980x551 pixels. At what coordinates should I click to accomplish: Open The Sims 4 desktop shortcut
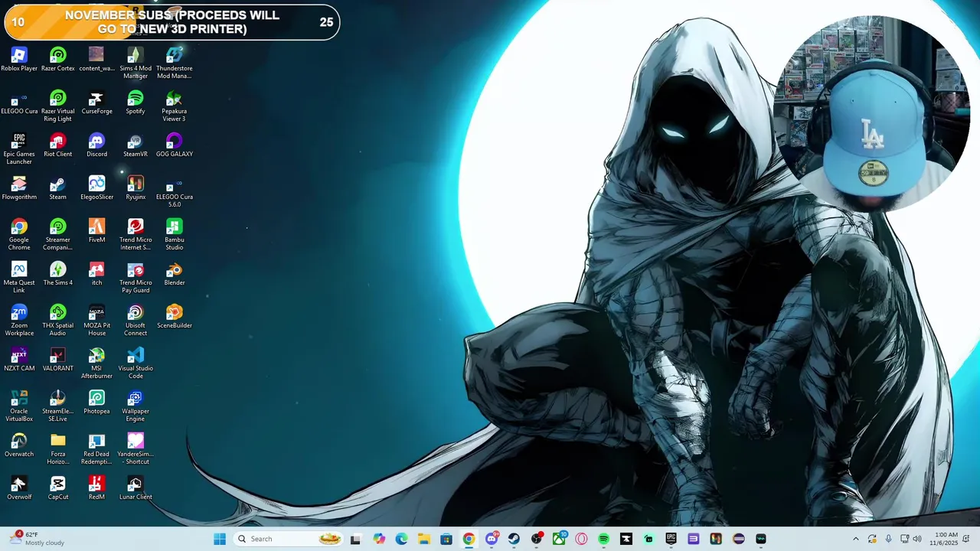[58, 274]
